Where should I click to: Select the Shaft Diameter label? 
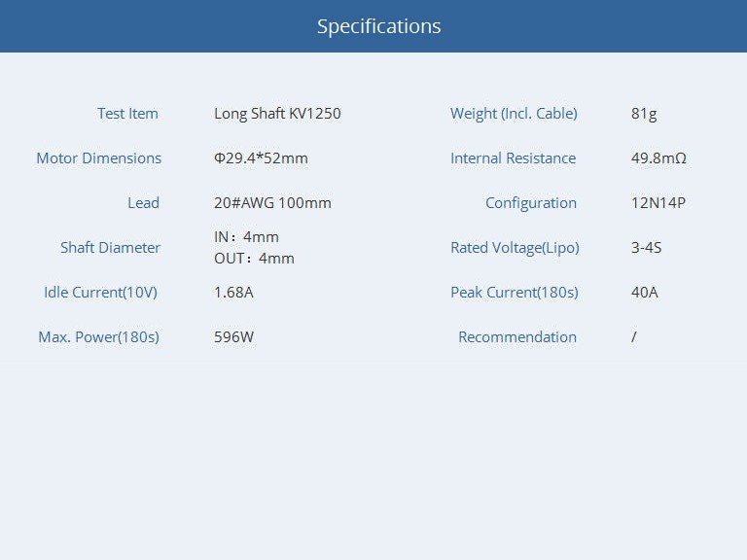(110, 248)
